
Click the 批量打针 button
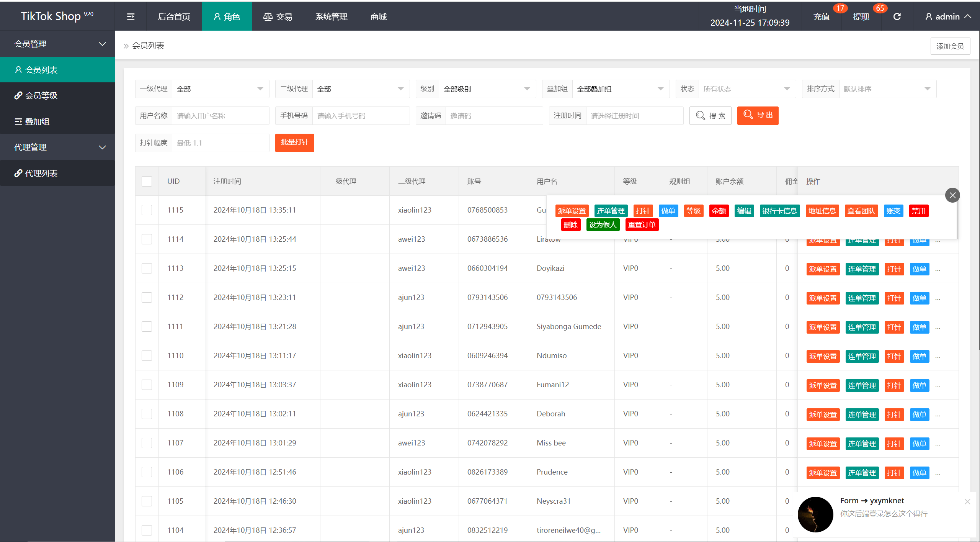294,142
